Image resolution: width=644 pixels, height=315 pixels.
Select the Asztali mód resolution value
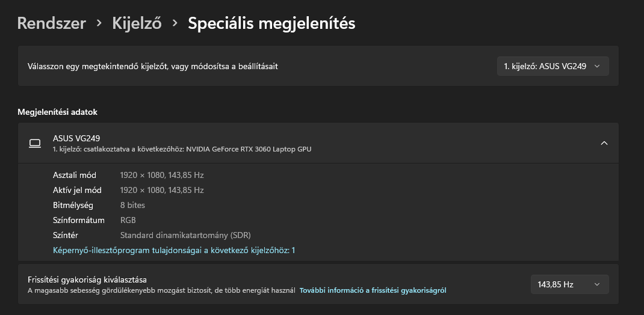tap(162, 175)
